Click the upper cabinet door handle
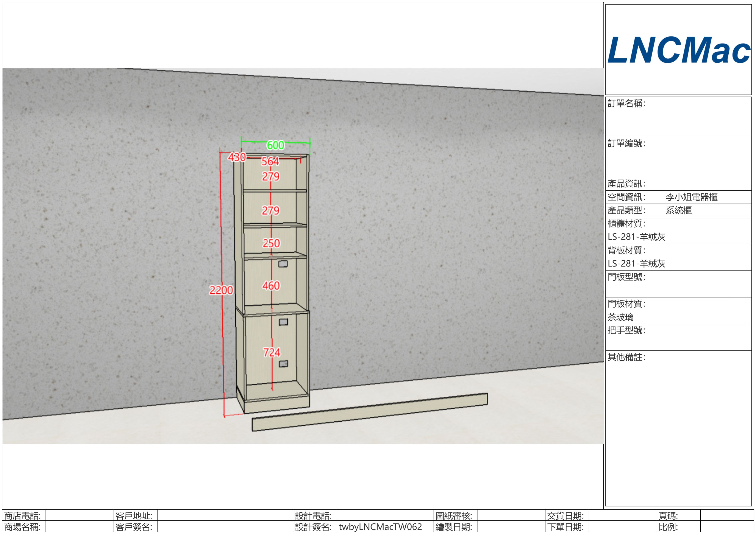The image size is (756, 534). [x=283, y=264]
